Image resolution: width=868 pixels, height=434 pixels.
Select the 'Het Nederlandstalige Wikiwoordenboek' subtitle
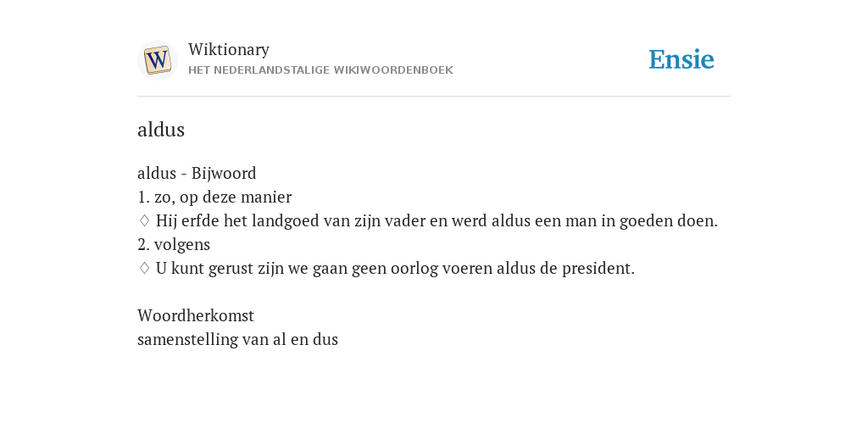tap(320, 70)
